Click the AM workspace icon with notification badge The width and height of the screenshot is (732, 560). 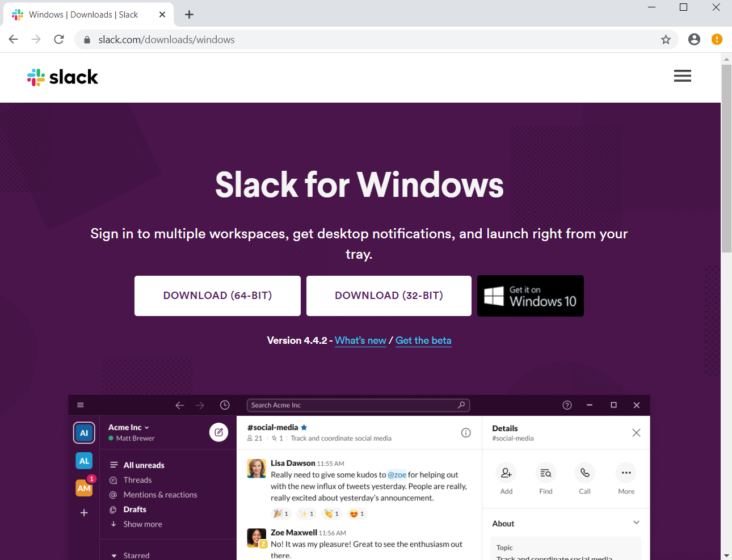tap(84, 487)
